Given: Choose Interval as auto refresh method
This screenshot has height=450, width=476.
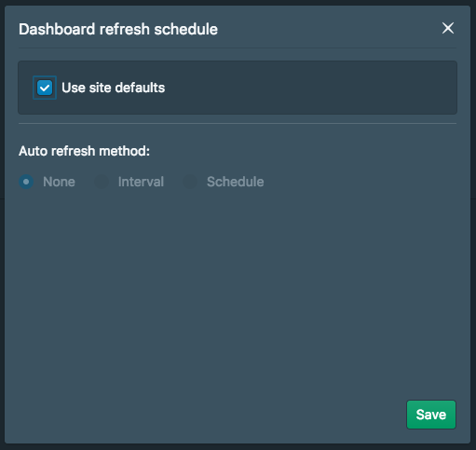Looking at the screenshot, I should (102, 182).
